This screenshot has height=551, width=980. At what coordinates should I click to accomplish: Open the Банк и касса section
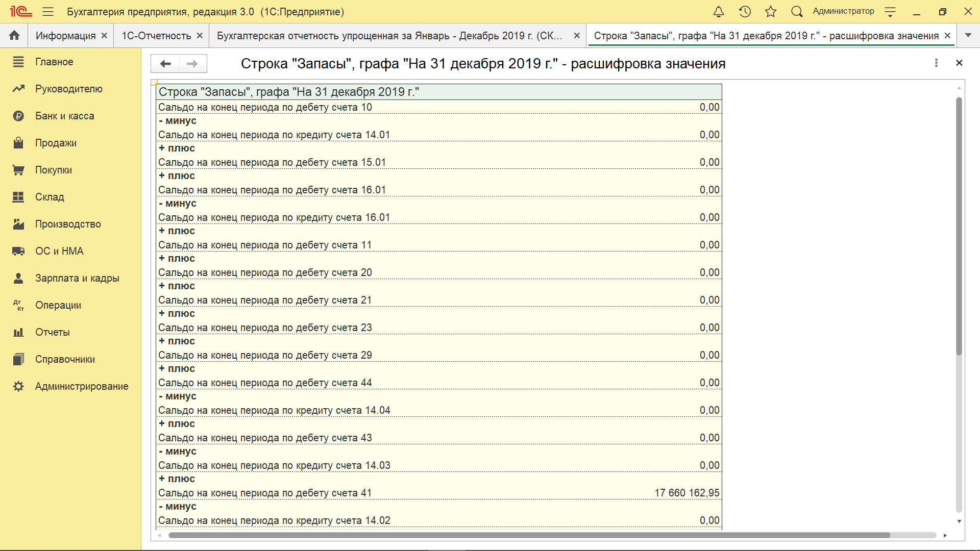click(x=64, y=116)
